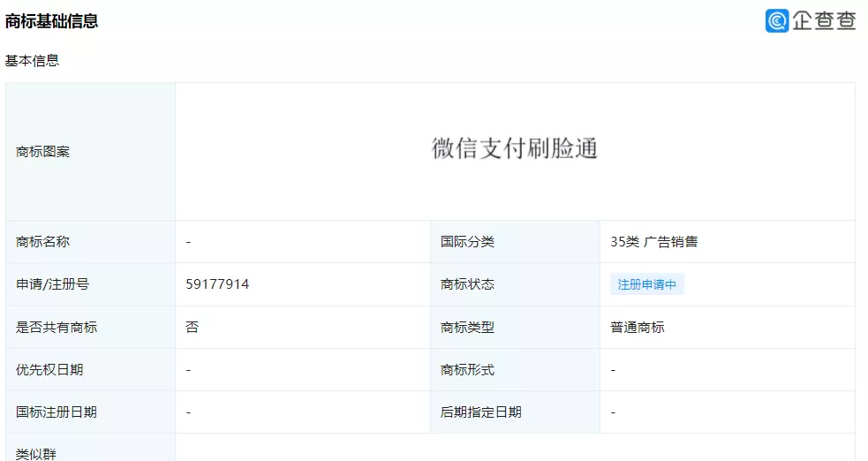Click the 申请/注册号 label
Viewport: 868px width, 461px height.
click(x=53, y=283)
